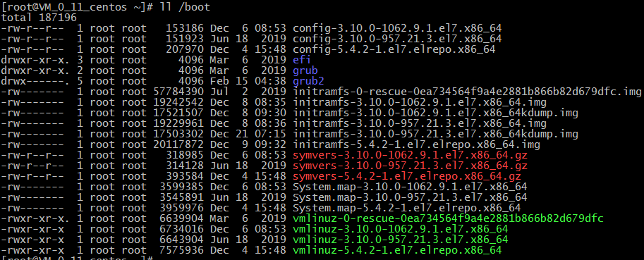Click file size 20117872
The height and width of the screenshot is (260, 644).
point(178,144)
